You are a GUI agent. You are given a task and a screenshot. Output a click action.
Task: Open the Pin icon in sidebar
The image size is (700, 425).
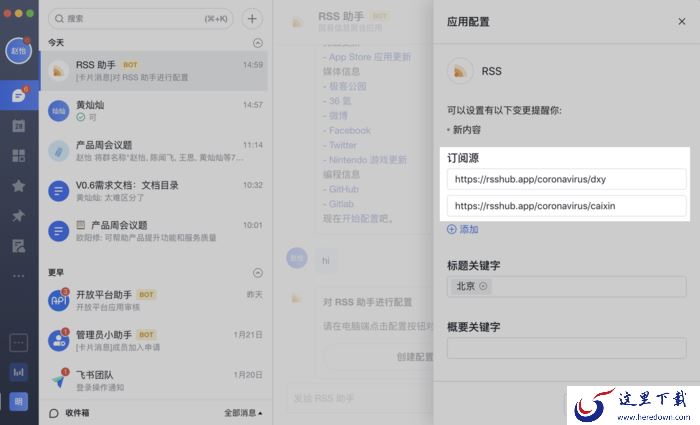pyautogui.click(x=18, y=216)
